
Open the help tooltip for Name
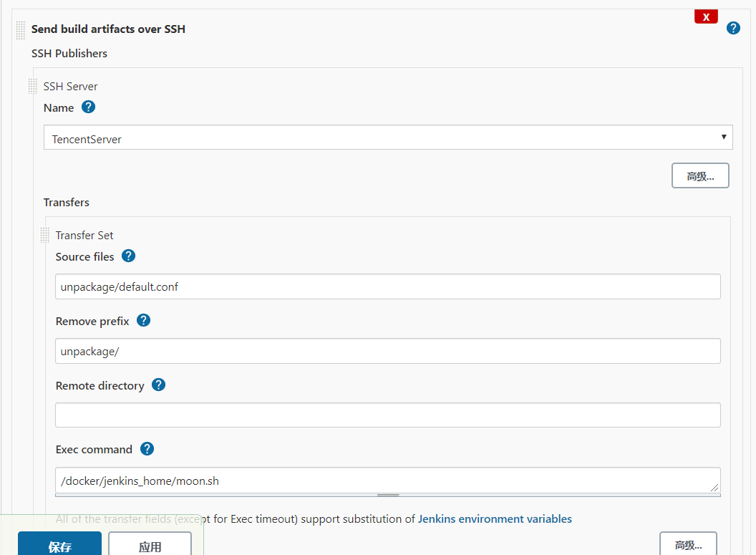click(88, 107)
